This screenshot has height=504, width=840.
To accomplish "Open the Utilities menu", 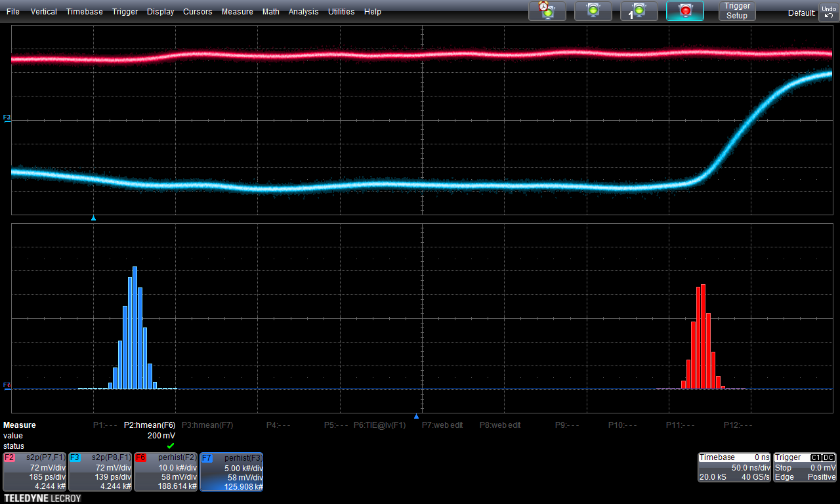I will tap(341, 12).
